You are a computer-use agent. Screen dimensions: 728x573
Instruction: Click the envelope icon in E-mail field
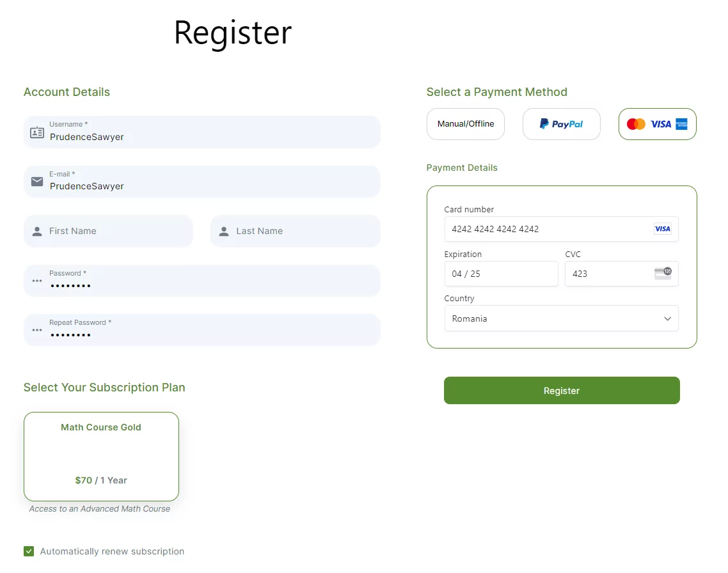[37, 182]
